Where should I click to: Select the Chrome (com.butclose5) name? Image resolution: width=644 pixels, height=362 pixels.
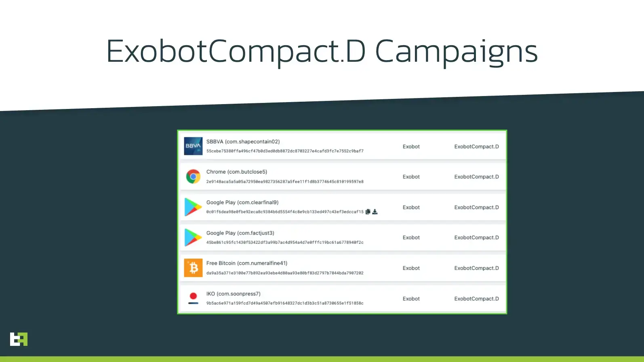237,172
